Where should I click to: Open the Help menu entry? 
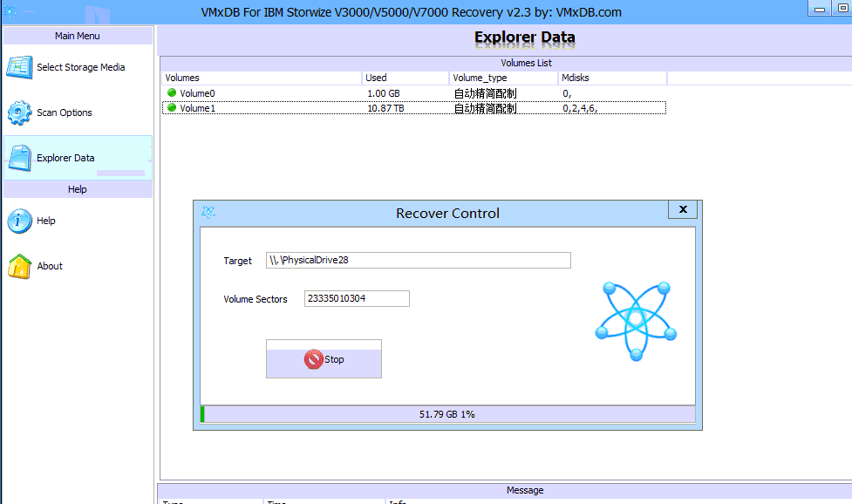[78, 221]
